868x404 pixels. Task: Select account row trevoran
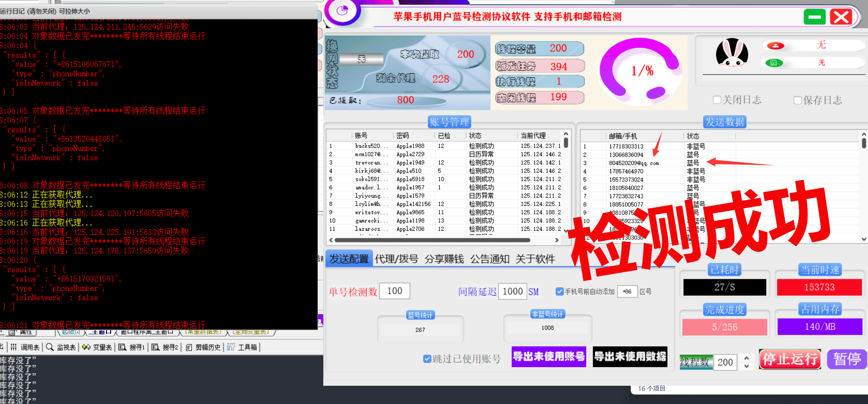tap(445, 162)
